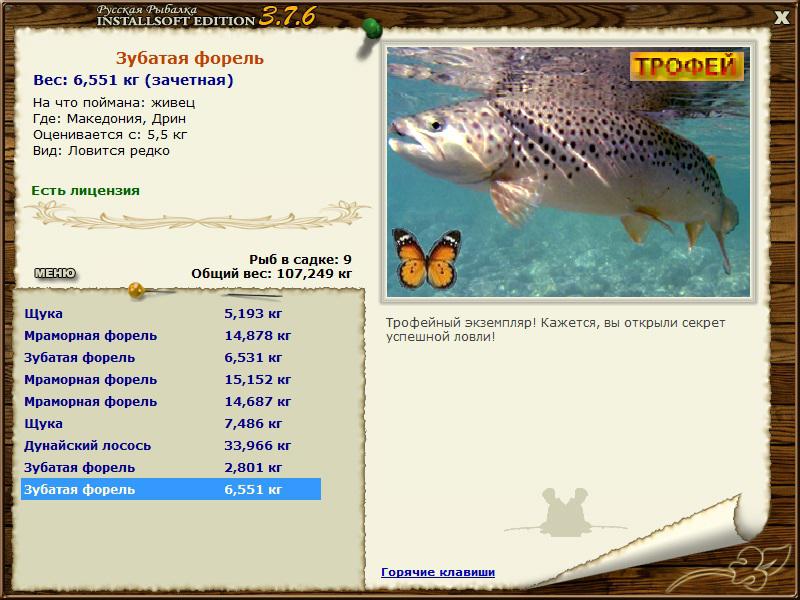Close the fish card window with X
Screen dimensions: 800x600
pos(781,18)
